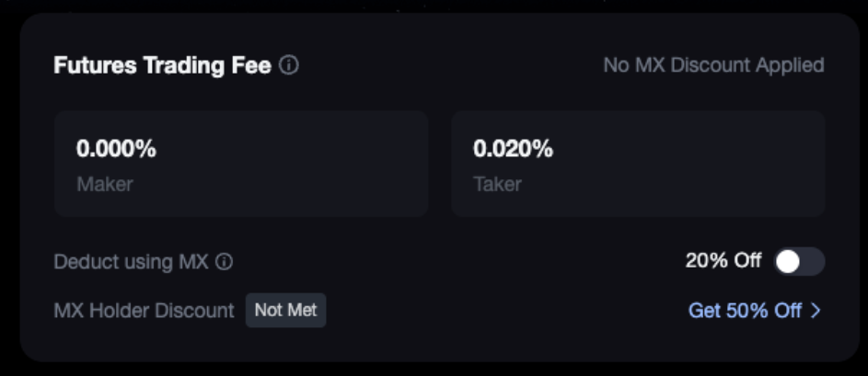
Task: Click the Taker caption text
Action: click(x=497, y=184)
